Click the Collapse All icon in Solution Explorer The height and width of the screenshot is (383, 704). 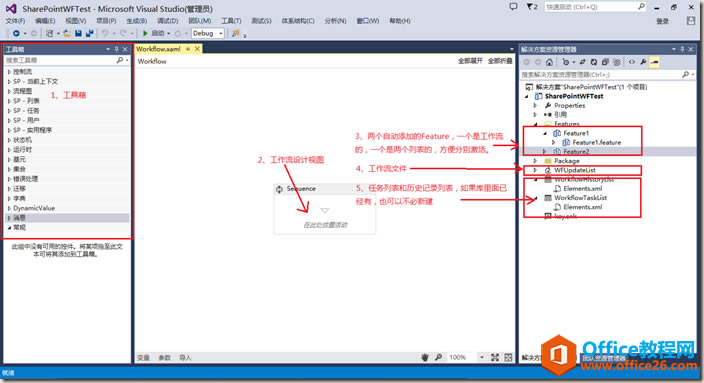coord(605,62)
